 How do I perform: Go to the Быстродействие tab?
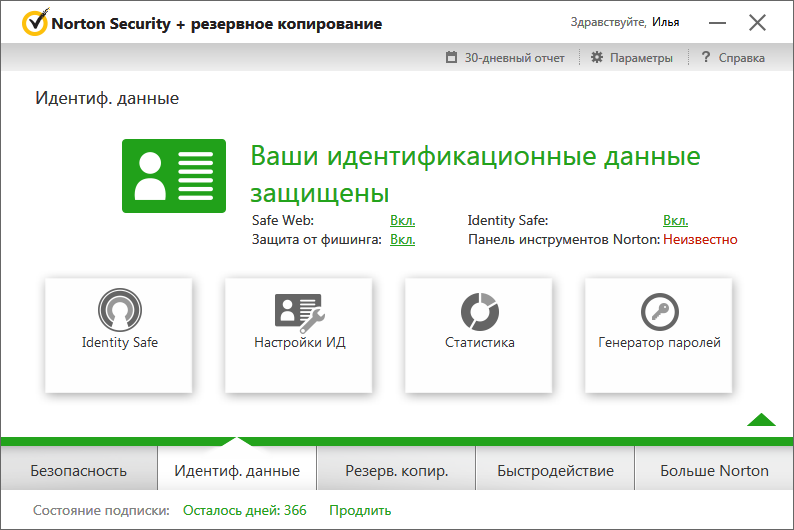click(x=555, y=470)
